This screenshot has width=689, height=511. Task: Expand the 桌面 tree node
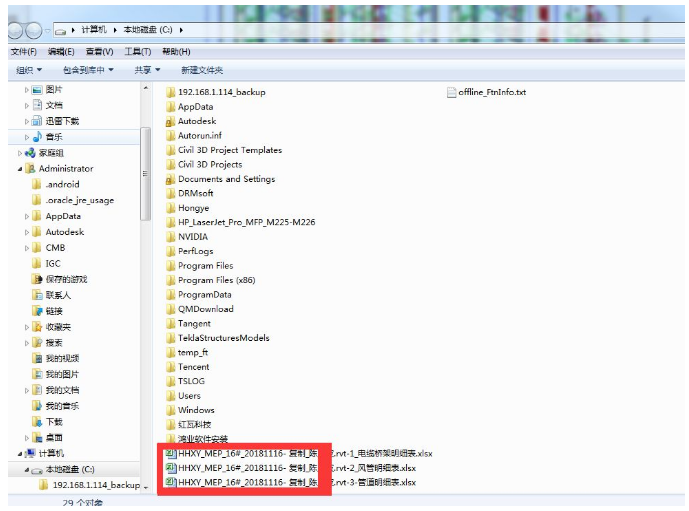coord(27,438)
